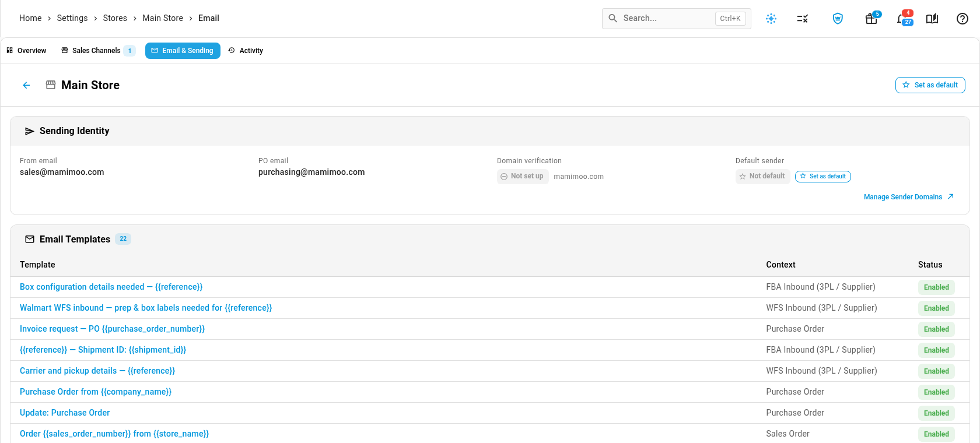Click the back arrow beside Main Store
The height and width of the screenshot is (443, 980).
(x=26, y=85)
